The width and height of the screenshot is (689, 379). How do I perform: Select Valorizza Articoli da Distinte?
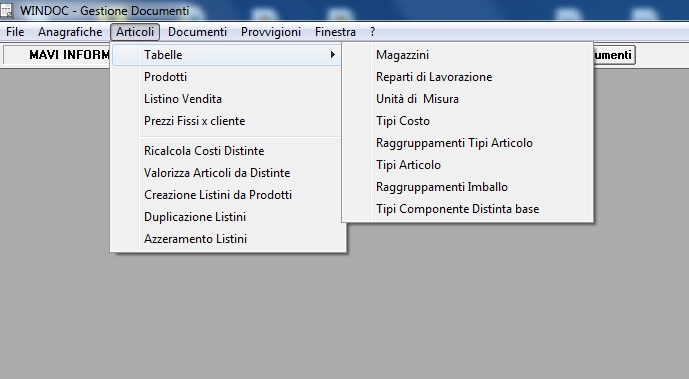tap(227, 173)
